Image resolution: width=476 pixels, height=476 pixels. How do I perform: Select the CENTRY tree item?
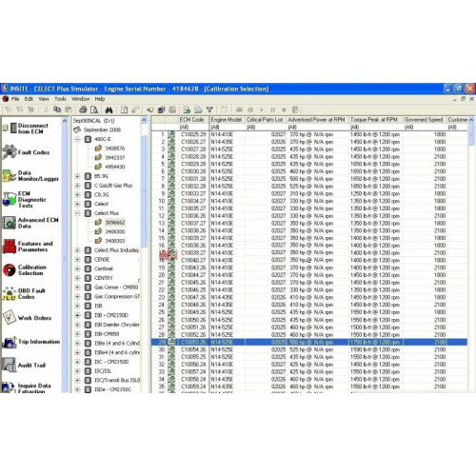[x=104, y=278]
